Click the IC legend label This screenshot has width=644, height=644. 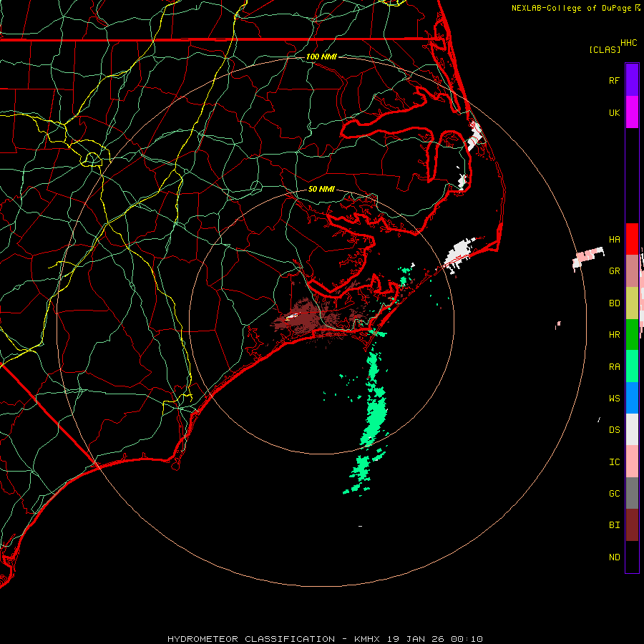click(614, 462)
